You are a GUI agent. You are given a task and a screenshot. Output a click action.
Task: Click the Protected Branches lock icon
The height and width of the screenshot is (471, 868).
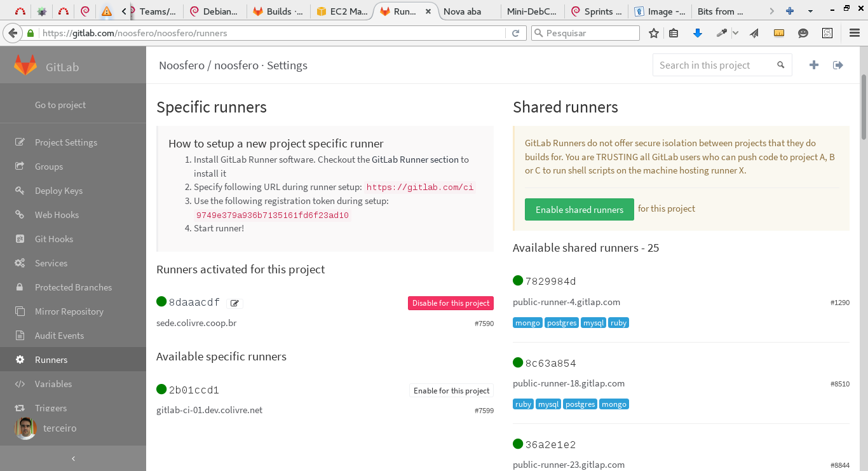(20, 287)
